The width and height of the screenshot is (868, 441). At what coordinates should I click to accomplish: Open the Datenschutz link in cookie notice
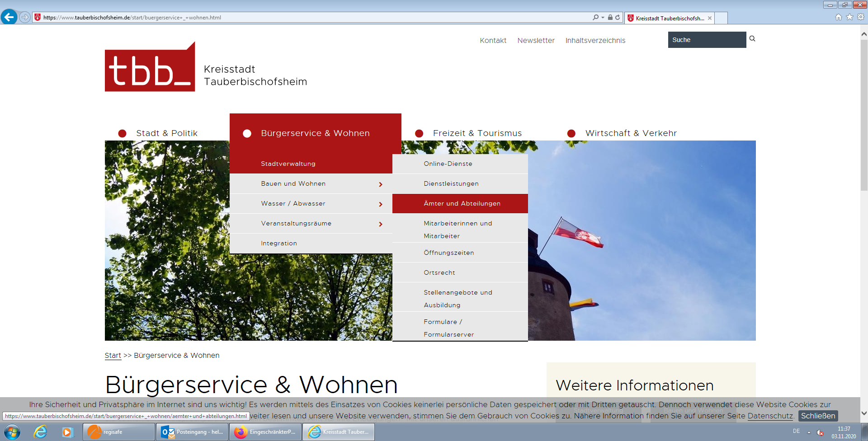770,416
